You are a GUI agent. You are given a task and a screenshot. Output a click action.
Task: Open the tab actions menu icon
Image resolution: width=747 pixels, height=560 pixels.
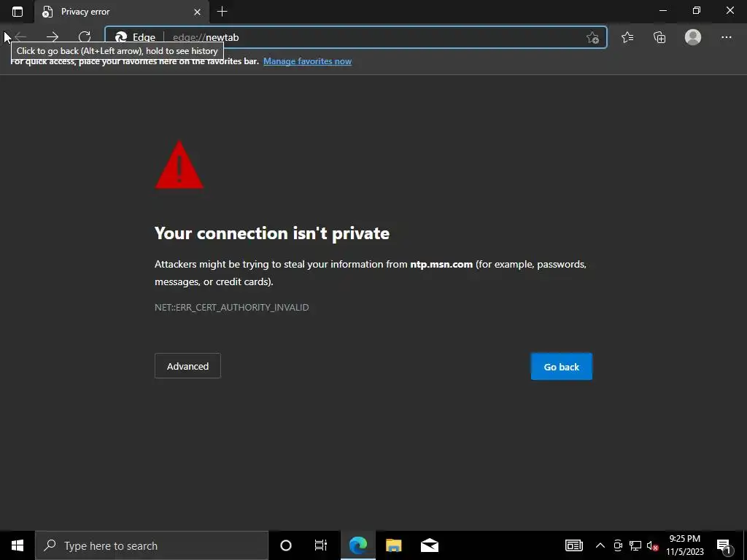click(x=18, y=12)
